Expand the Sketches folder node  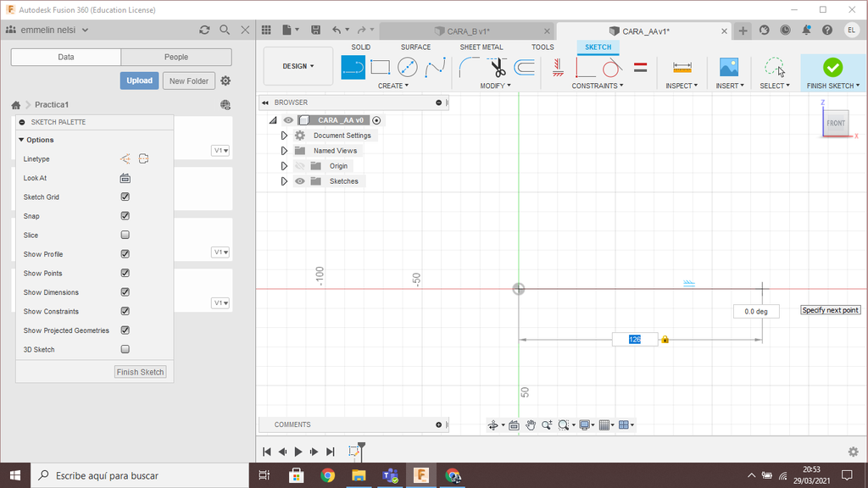tap(284, 181)
